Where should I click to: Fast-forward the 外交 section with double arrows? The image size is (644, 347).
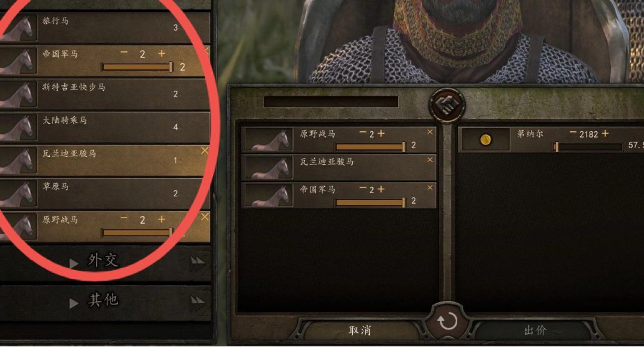coord(197,261)
